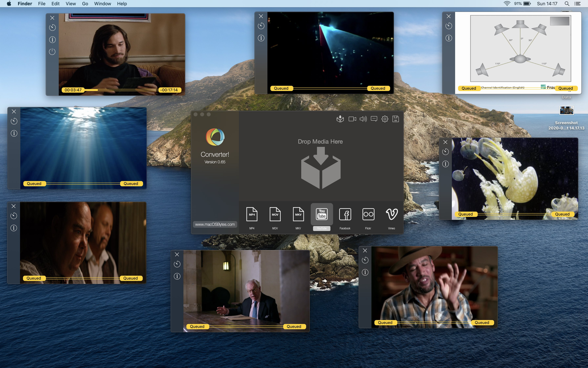588x368 pixels.
Task: Open the File menu
Action: pos(42,4)
